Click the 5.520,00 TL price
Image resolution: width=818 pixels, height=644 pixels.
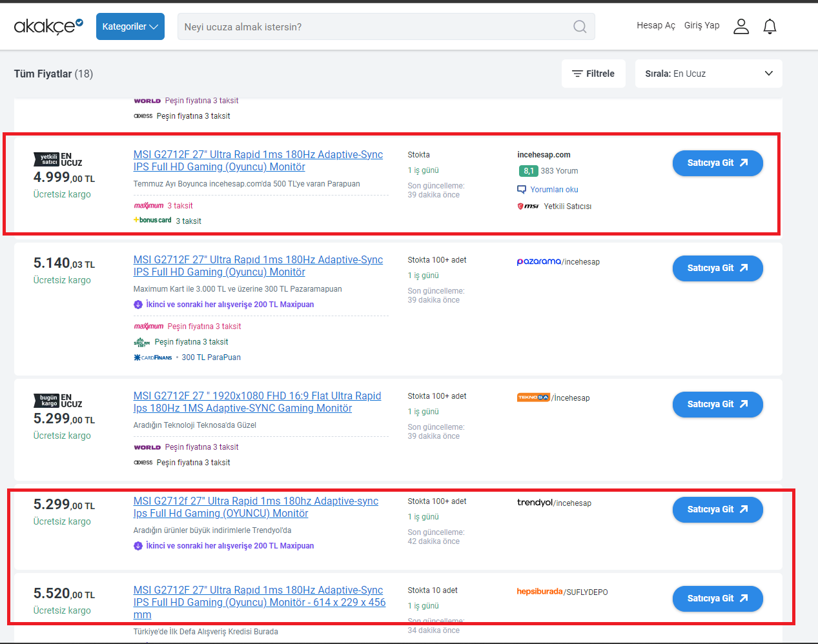pyautogui.click(x=64, y=594)
